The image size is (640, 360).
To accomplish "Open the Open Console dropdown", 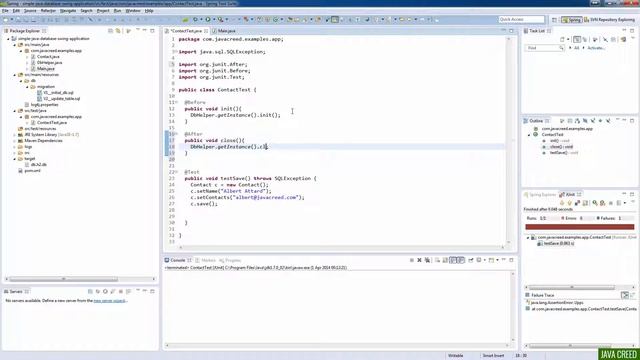I will pyautogui.click(x=497, y=260).
